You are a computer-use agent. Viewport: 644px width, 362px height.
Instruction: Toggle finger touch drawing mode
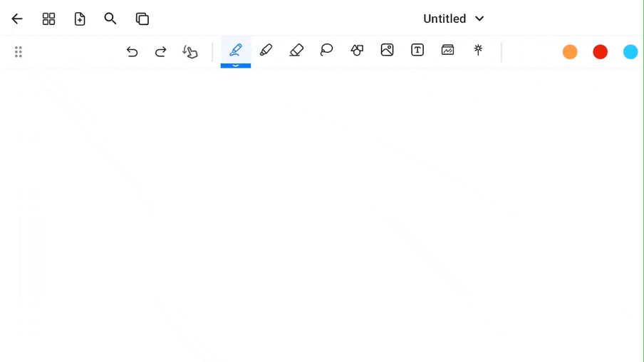[x=190, y=52]
